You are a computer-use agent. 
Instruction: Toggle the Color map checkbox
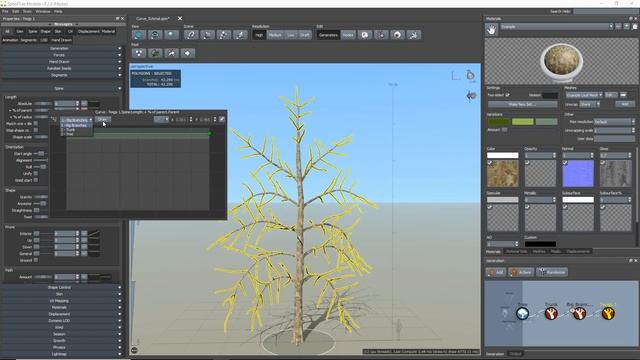[x=490, y=163]
